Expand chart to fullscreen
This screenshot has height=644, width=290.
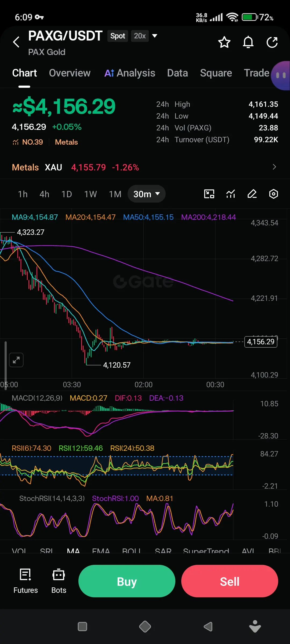(16, 360)
